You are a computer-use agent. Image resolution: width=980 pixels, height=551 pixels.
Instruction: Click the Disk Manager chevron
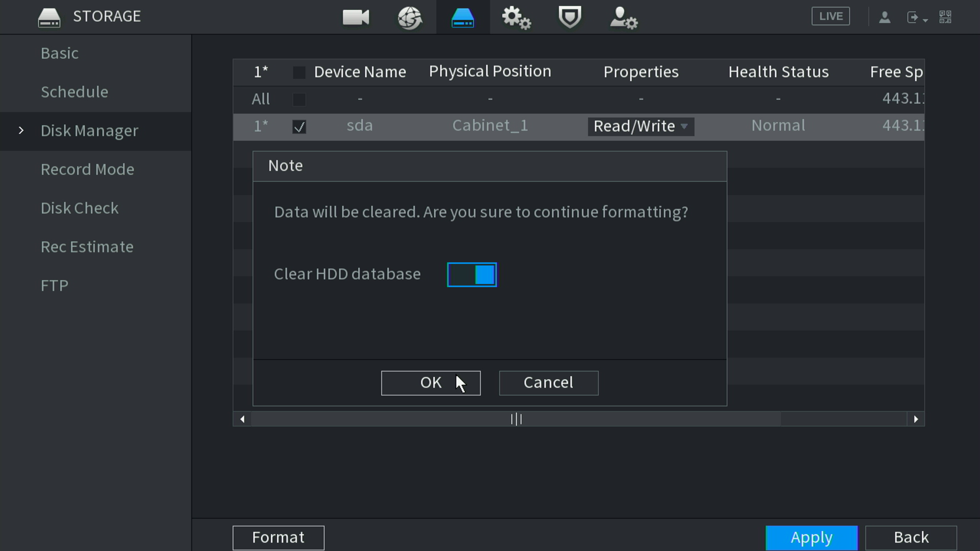tap(21, 131)
